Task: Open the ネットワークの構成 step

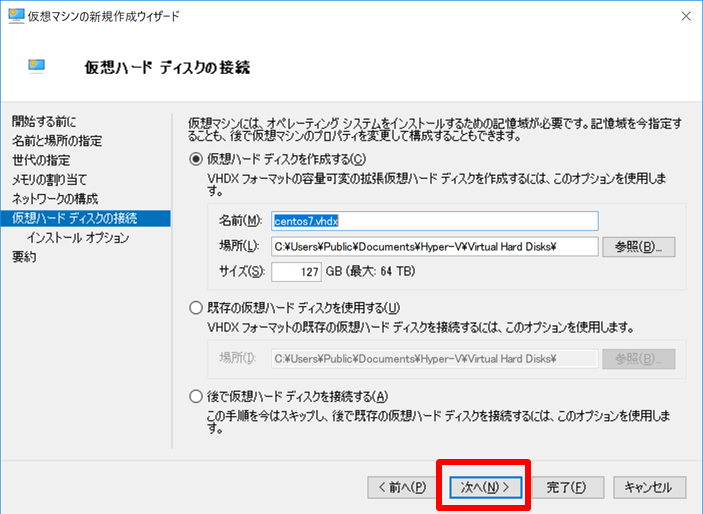Action: pos(55,199)
